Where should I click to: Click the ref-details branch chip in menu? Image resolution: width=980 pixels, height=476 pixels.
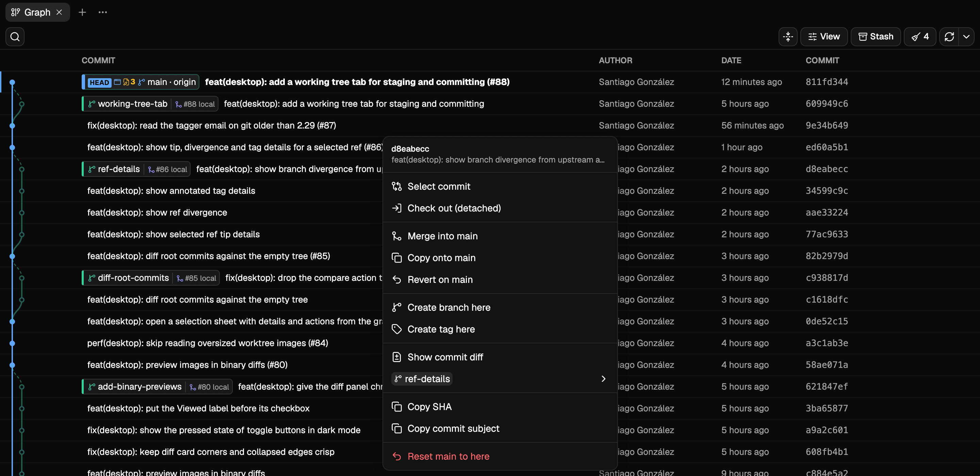(x=422, y=379)
